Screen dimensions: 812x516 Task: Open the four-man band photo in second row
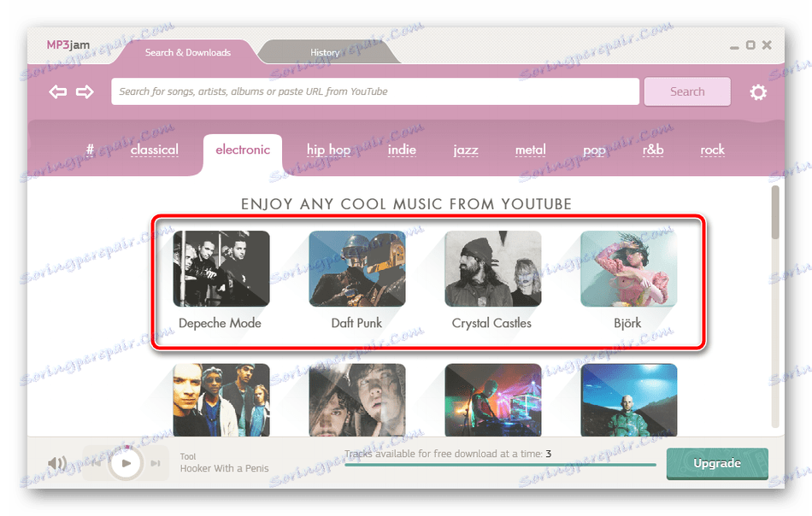(x=221, y=400)
